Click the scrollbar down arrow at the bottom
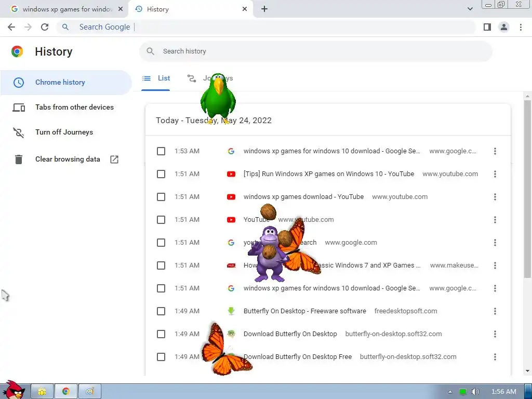 (527, 371)
